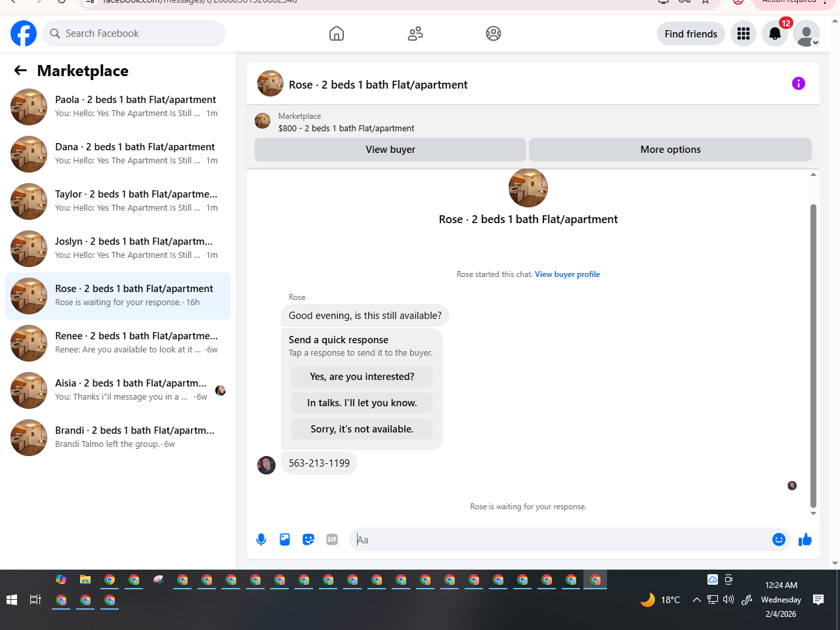Open the large listing photo in chat
Image resolution: width=840 pixels, height=630 pixels.
point(528,188)
